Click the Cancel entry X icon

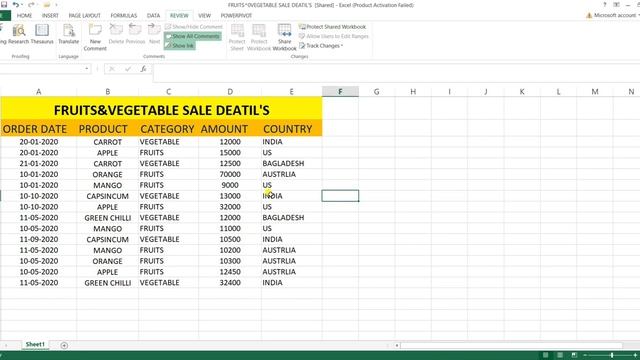[112, 69]
